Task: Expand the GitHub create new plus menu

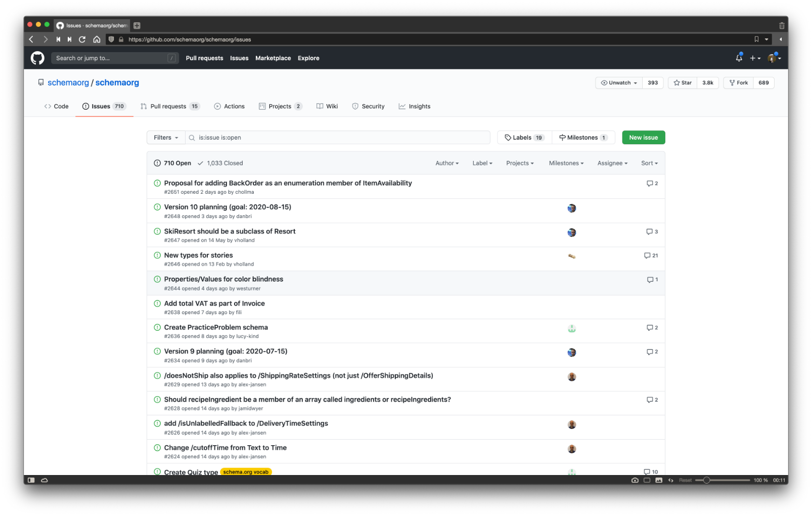Action: (755, 58)
